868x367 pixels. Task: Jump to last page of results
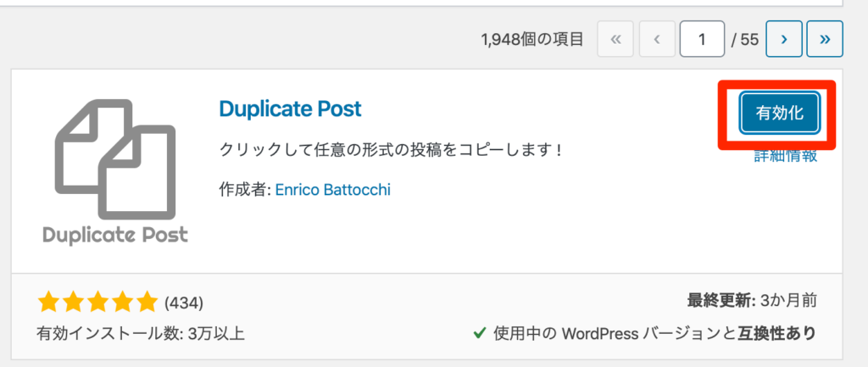coord(825,39)
